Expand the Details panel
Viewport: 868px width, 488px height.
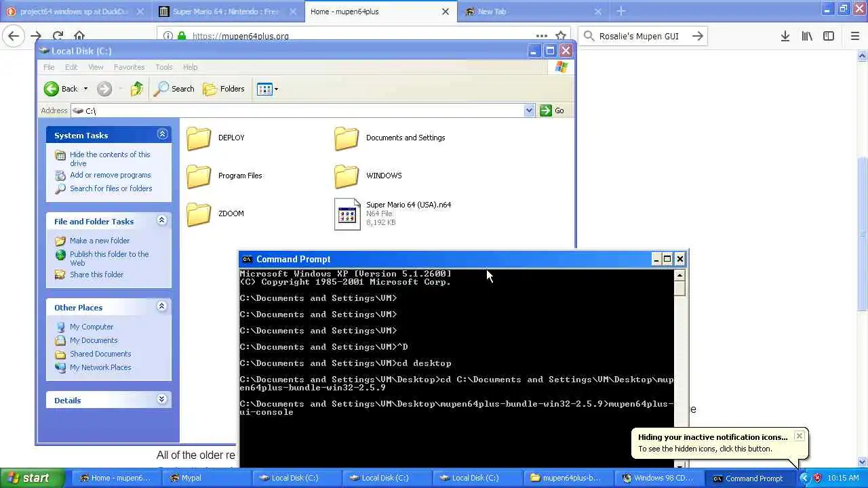coord(162,399)
